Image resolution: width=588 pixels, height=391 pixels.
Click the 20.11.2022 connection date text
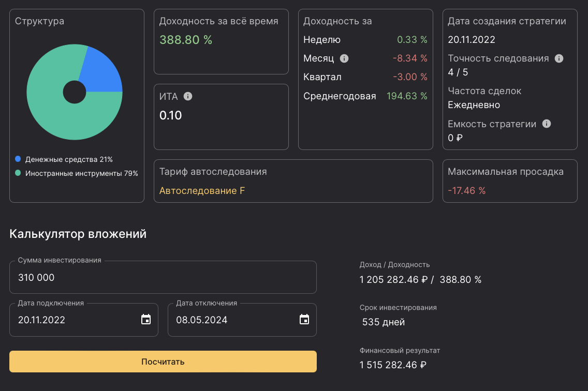pyautogui.click(x=42, y=320)
